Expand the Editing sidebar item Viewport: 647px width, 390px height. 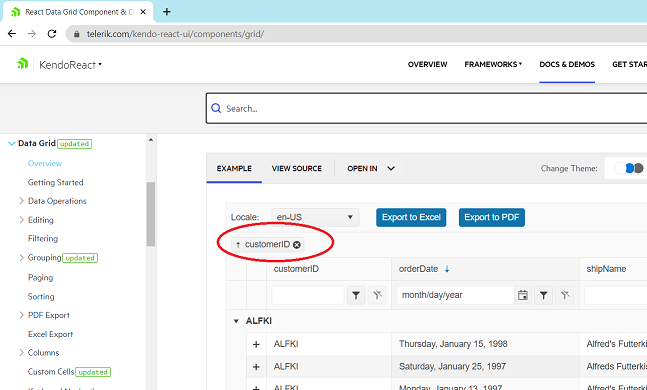(x=21, y=220)
